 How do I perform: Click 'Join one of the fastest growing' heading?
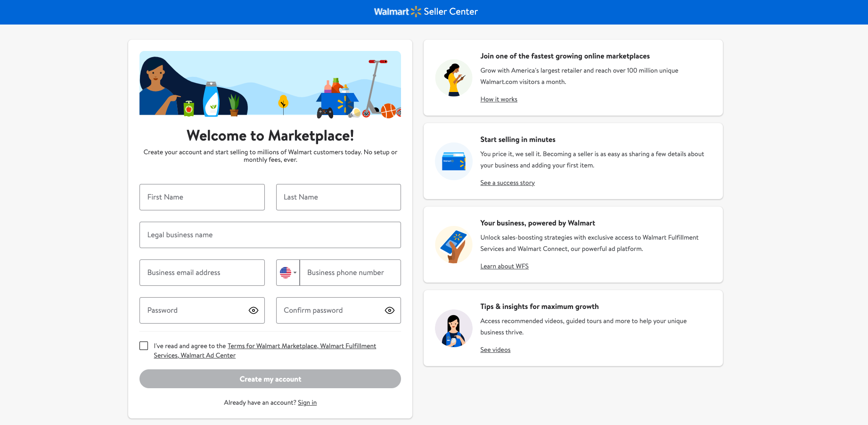point(565,56)
